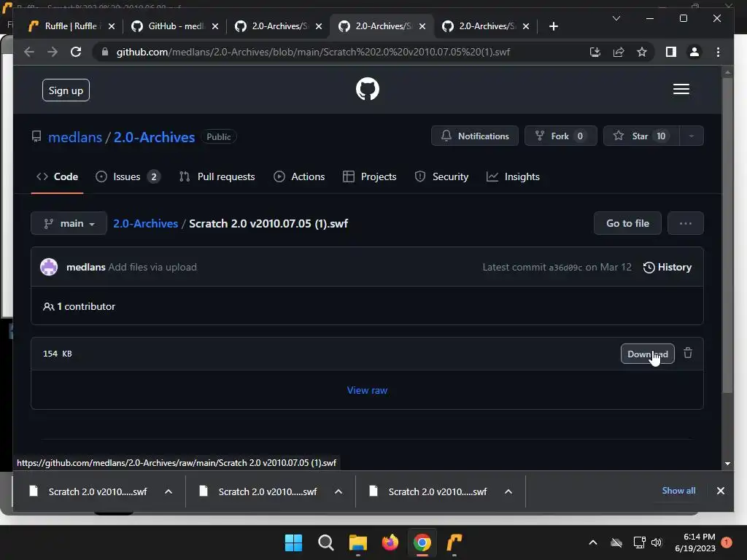Fork the repository
This screenshot has width=747, height=560.
[x=560, y=136]
